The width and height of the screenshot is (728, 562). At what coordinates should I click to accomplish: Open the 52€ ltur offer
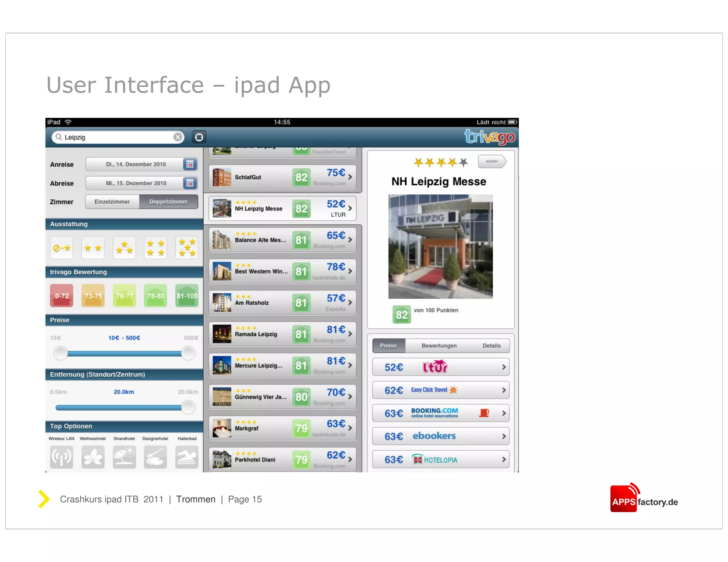click(441, 367)
